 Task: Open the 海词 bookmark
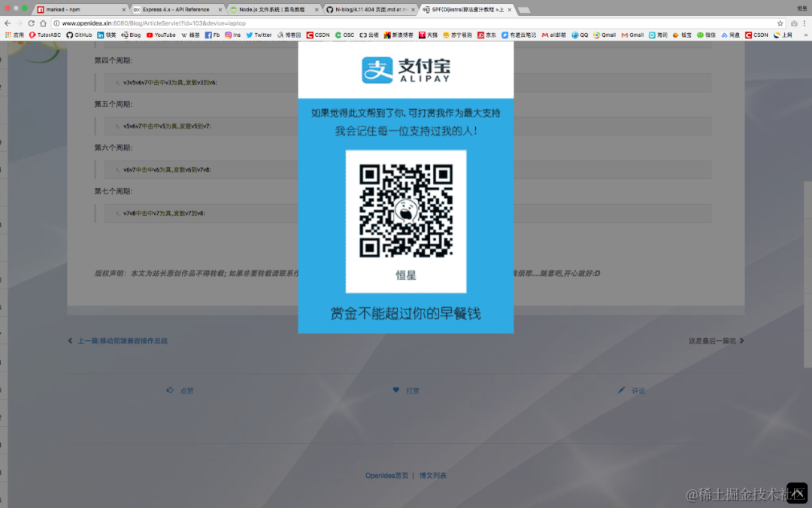point(658,35)
